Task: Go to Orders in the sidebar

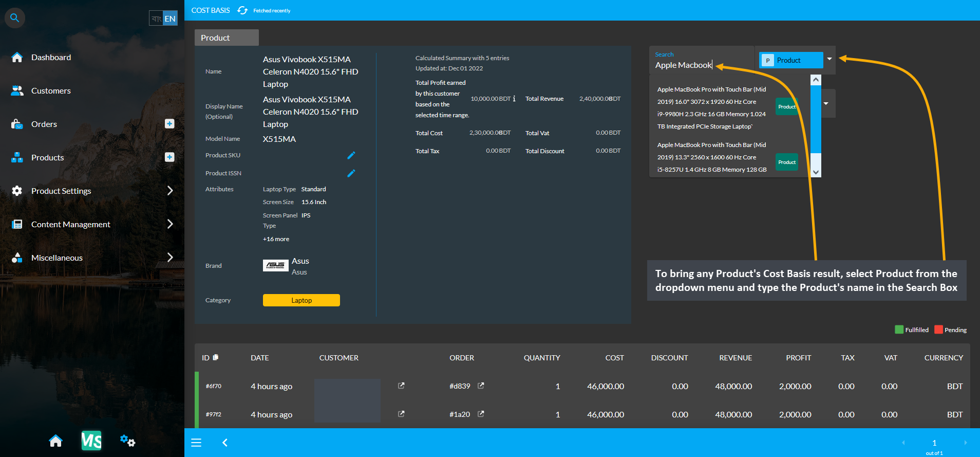Action: [x=44, y=124]
